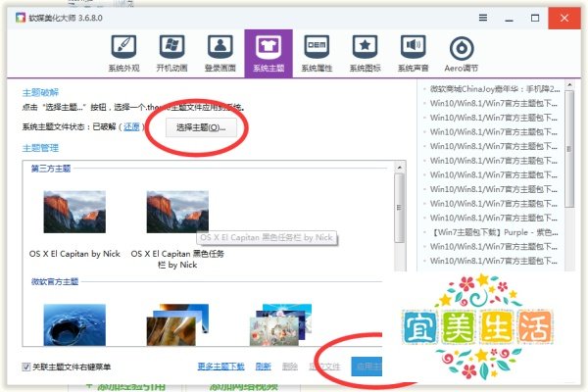Open the 系统声音 section
The image size is (588, 392).
click(x=413, y=53)
